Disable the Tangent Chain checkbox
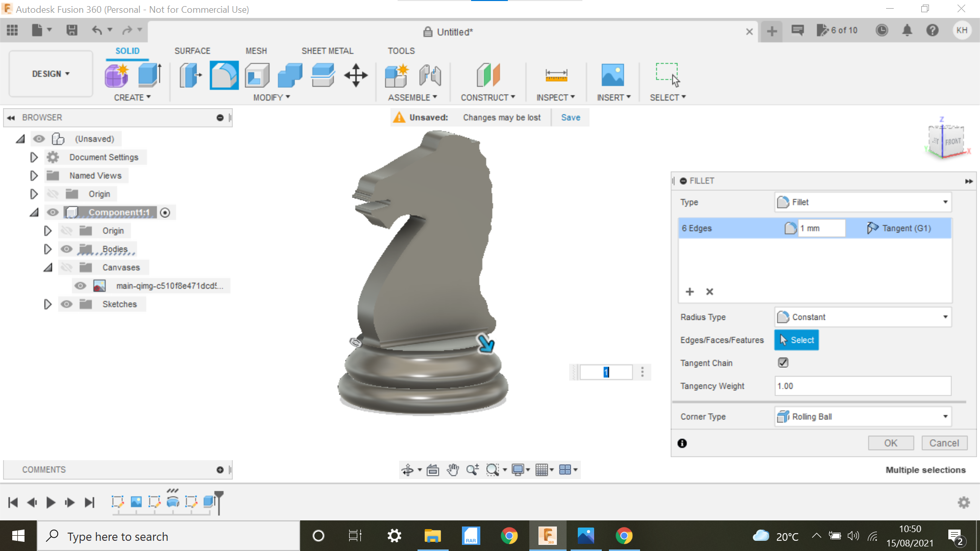 pos(783,362)
